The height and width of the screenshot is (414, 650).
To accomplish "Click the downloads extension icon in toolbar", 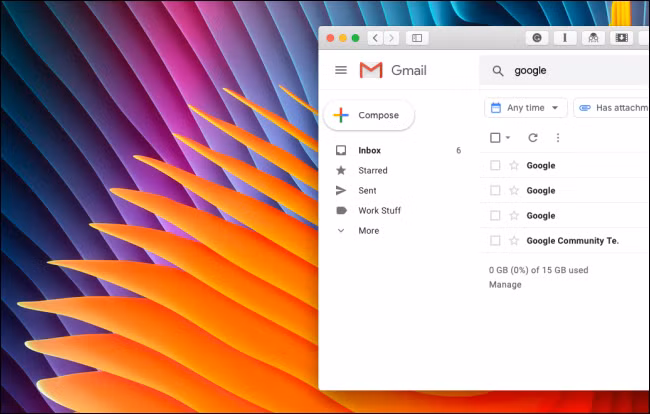I will [621, 38].
